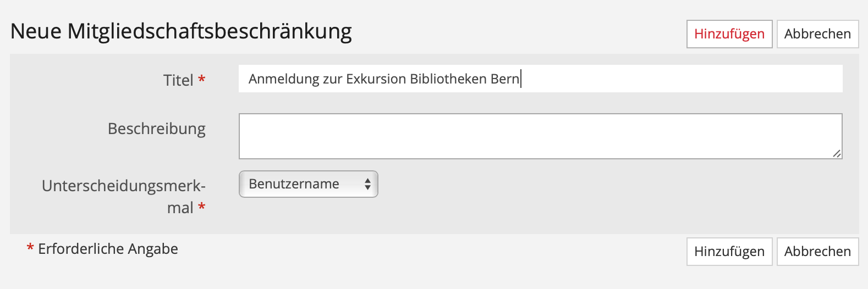Image resolution: width=868 pixels, height=289 pixels.
Task: Click the 'Unterscheidungsmerkmal' field label
Action: 124,186
